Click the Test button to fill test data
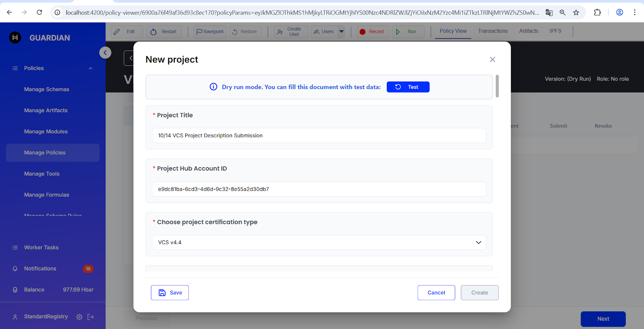Viewport: 644px width, 329px height. coord(408,87)
